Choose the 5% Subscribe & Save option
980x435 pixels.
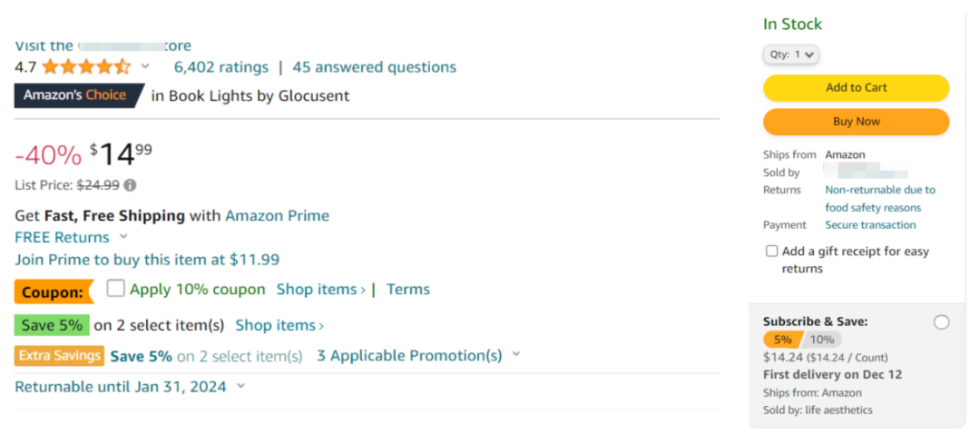coord(782,340)
